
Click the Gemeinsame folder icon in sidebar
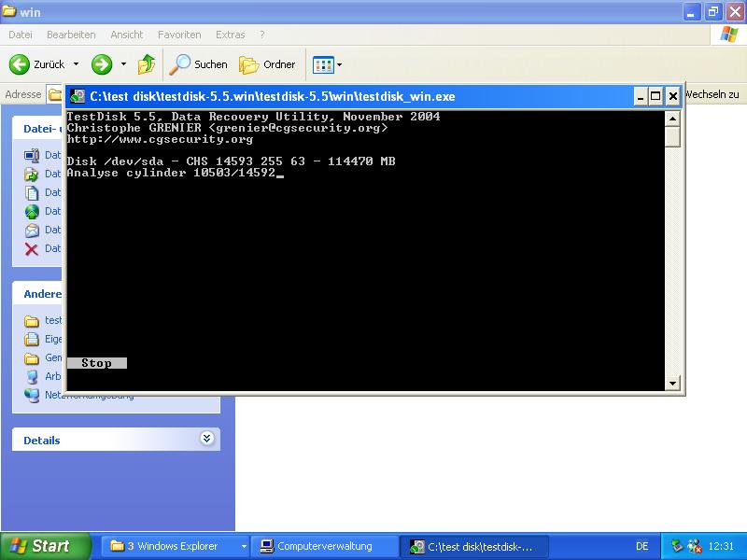(32, 357)
